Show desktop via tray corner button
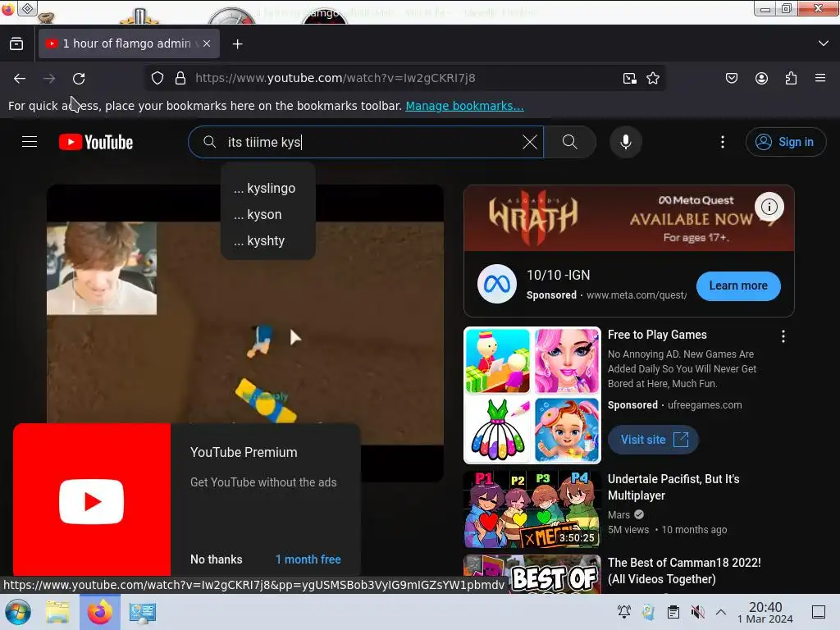The width and height of the screenshot is (840, 630). click(819, 612)
